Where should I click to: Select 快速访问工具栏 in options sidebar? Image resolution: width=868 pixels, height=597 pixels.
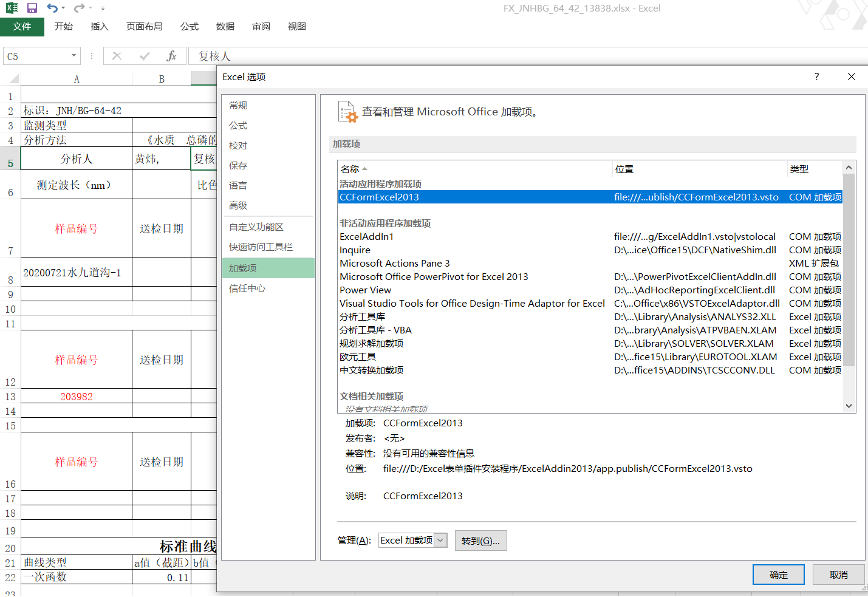tap(268, 247)
